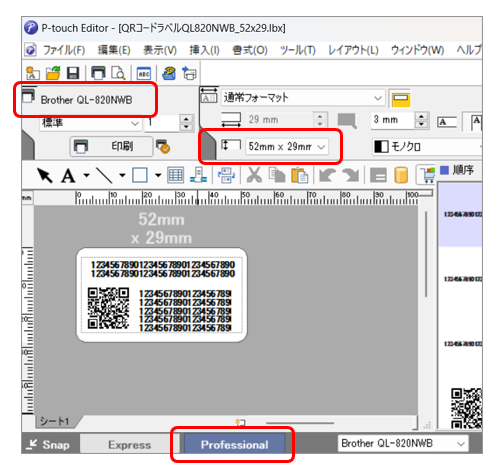
Task: Open the ファイル(F) menu
Action: click(64, 50)
